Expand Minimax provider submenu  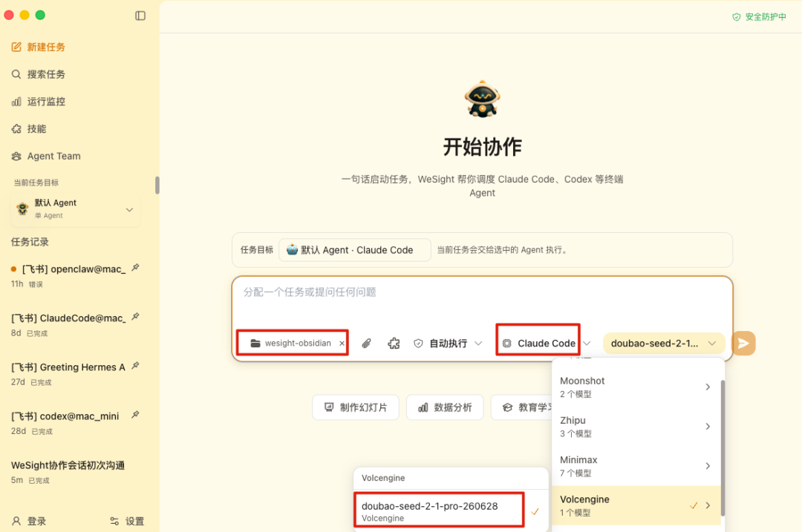tap(636, 466)
